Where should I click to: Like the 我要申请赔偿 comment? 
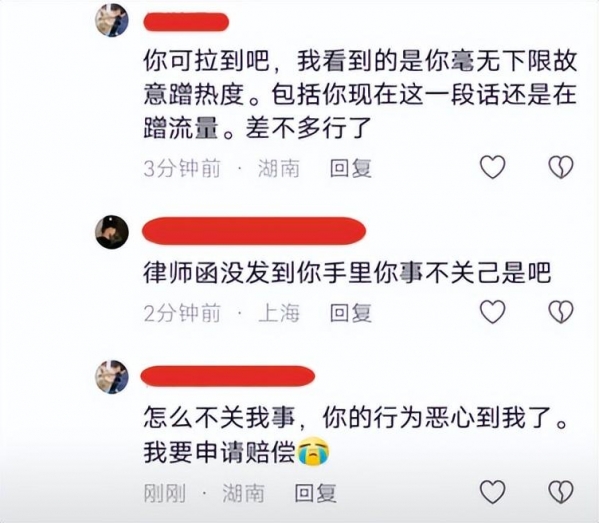click(x=493, y=492)
